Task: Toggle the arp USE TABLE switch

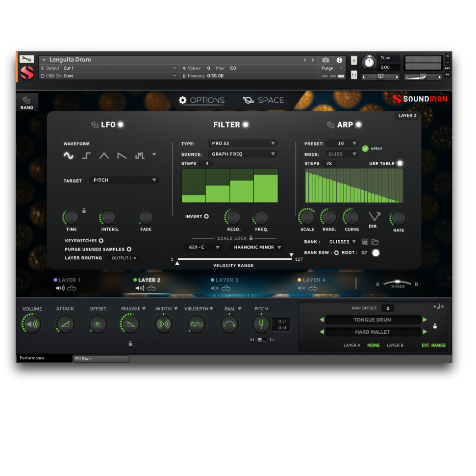Action: (400, 163)
